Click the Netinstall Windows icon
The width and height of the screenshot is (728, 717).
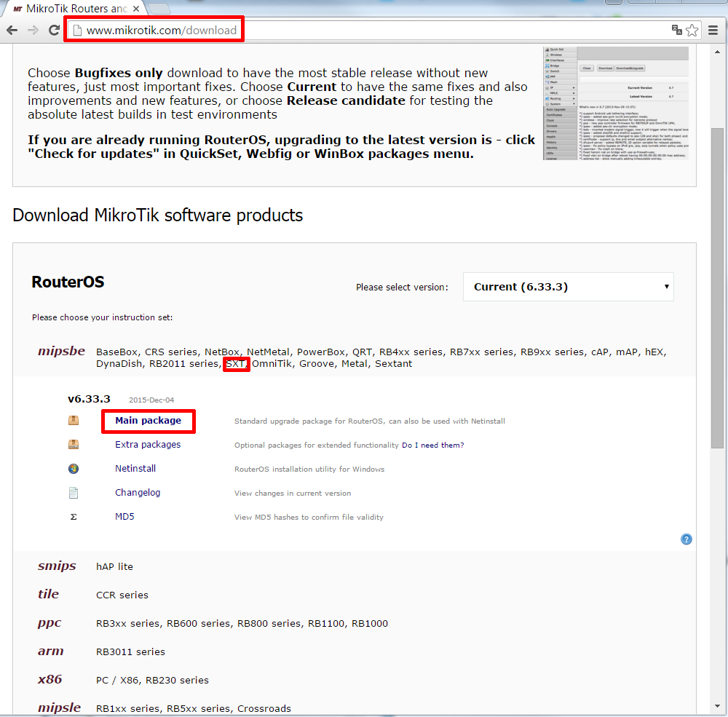(x=74, y=469)
